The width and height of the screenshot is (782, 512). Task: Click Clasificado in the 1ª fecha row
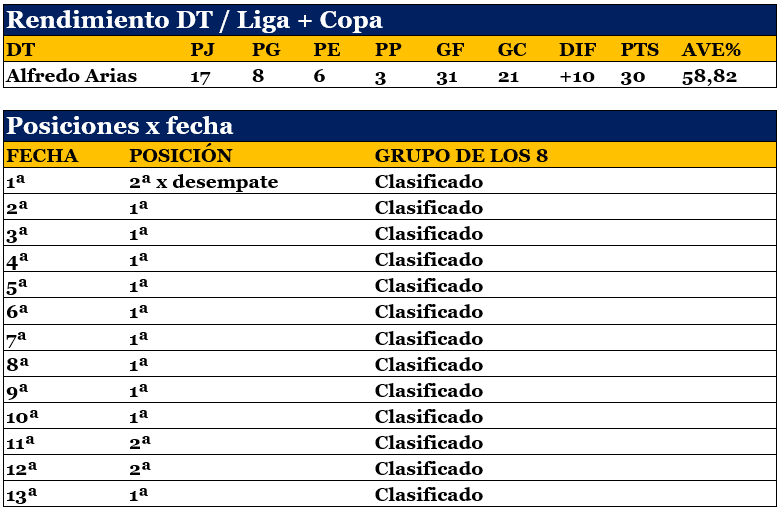tap(429, 182)
